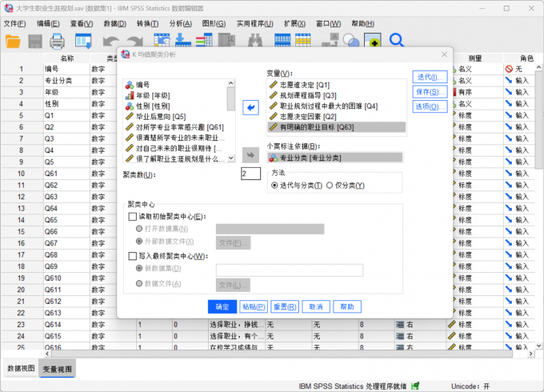Viewport: 544px width, 392px height.
Task: Click the blue arrow to move variable back
Action: coord(251,107)
